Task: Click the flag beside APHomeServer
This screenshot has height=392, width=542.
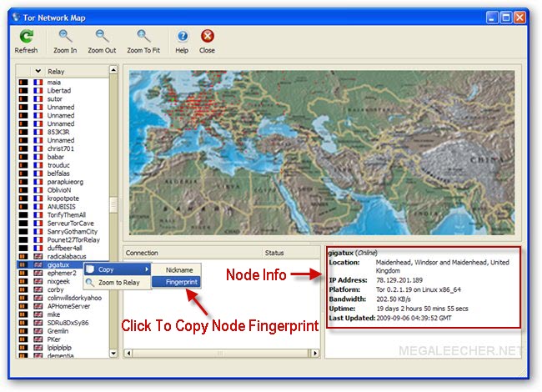Action: tap(38, 306)
